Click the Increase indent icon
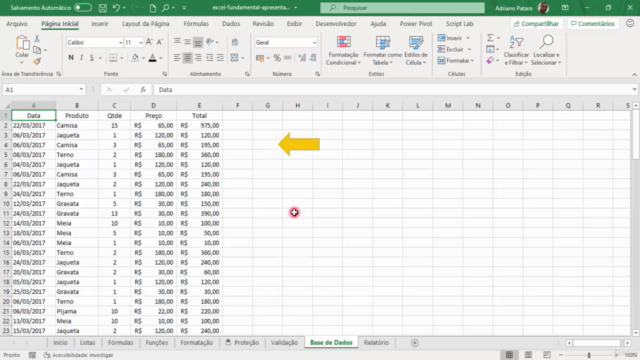The image size is (640, 360). tap(220, 58)
